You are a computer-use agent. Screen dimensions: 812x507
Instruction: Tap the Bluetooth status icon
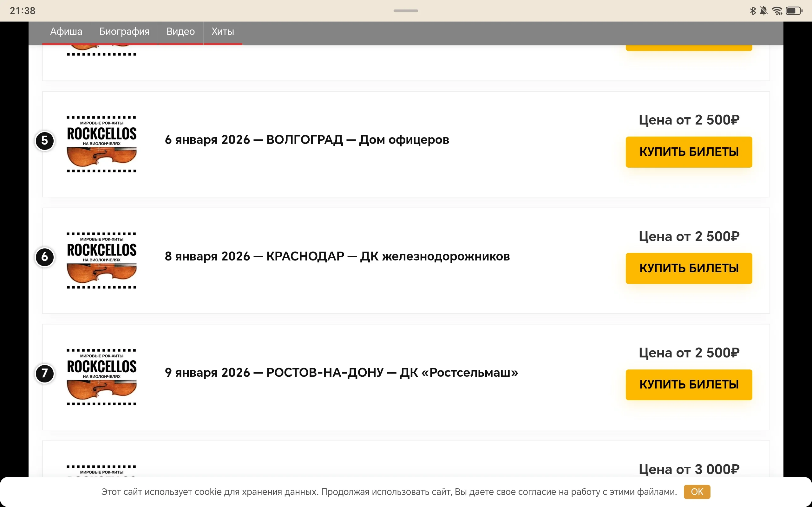(x=753, y=11)
